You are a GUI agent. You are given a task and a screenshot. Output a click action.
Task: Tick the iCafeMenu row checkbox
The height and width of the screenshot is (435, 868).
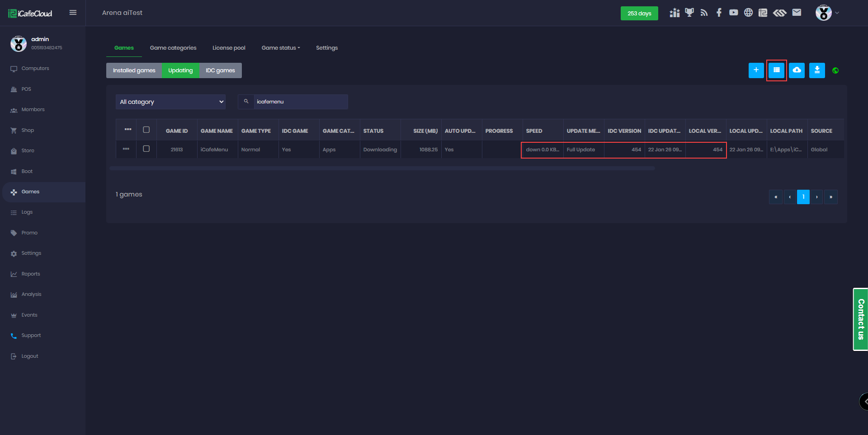[146, 149]
